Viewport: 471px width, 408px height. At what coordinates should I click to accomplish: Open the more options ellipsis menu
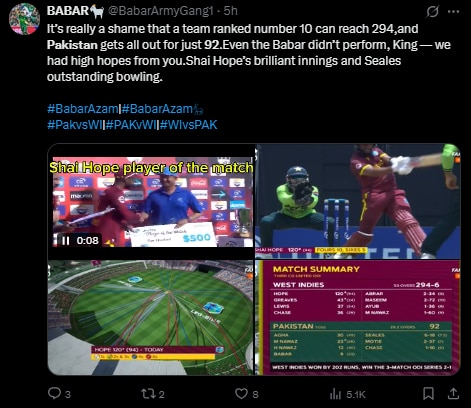coord(454,12)
